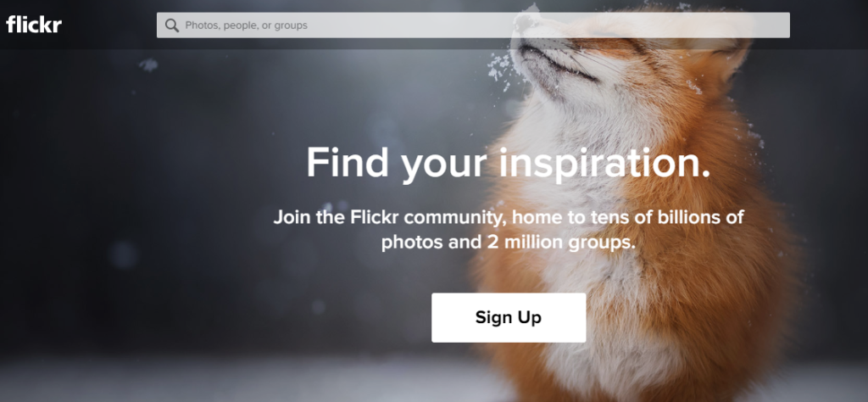Click the photos and 2 million groups line
Image resolution: width=868 pixels, height=402 pixels.
tap(509, 242)
